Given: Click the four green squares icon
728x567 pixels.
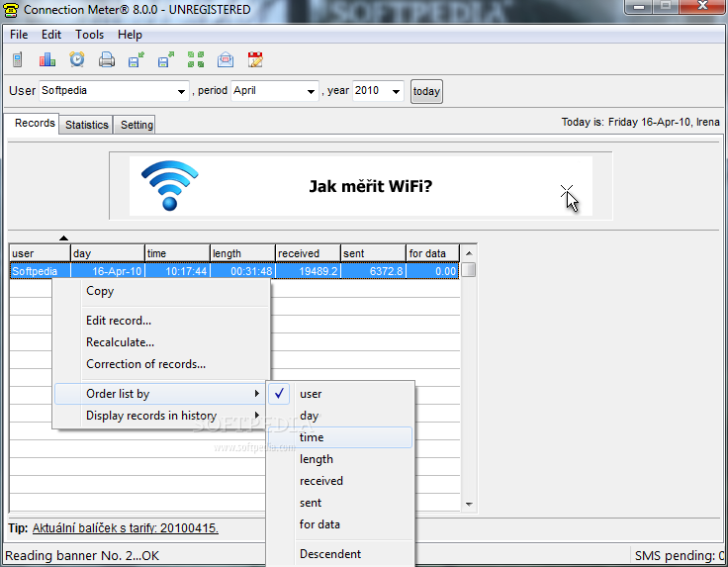Looking at the screenshot, I should pyautogui.click(x=196, y=59).
